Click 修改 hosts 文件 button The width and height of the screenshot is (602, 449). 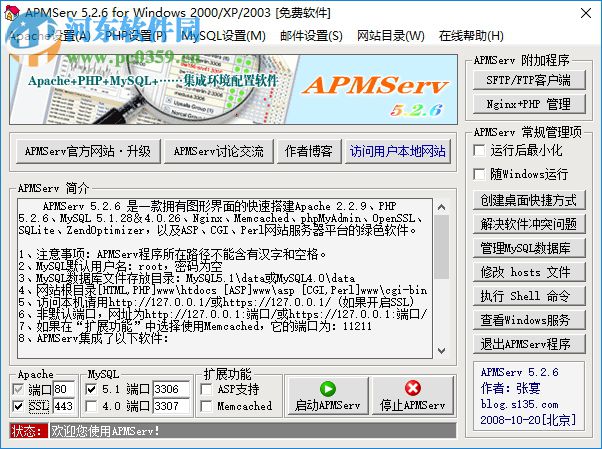pyautogui.click(x=529, y=272)
